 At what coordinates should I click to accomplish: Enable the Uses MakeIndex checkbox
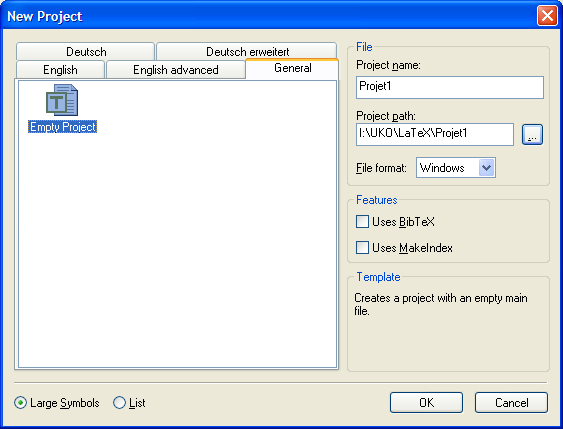362,248
